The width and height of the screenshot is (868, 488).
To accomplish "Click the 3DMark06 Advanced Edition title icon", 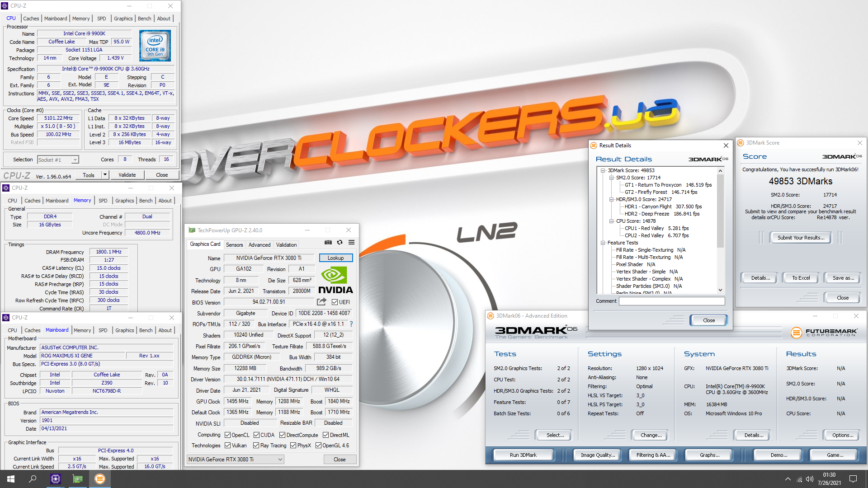I will pos(491,316).
